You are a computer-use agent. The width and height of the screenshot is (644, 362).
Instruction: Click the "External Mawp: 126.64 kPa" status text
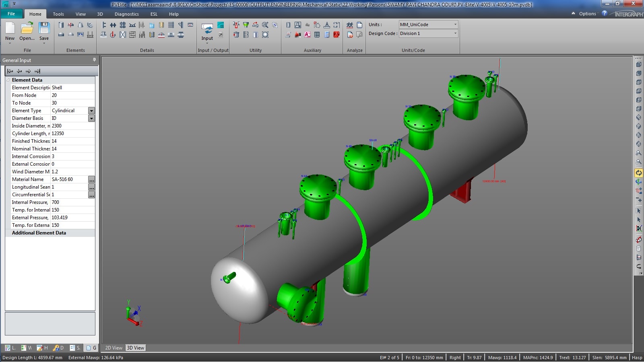(96, 358)
